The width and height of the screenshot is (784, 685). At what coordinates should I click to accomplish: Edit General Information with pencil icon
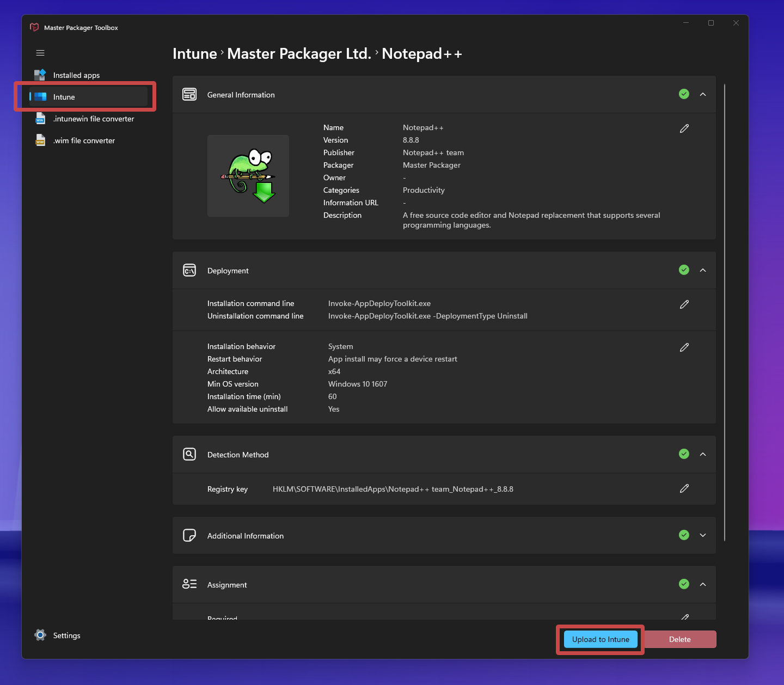[x=684, y=129]
